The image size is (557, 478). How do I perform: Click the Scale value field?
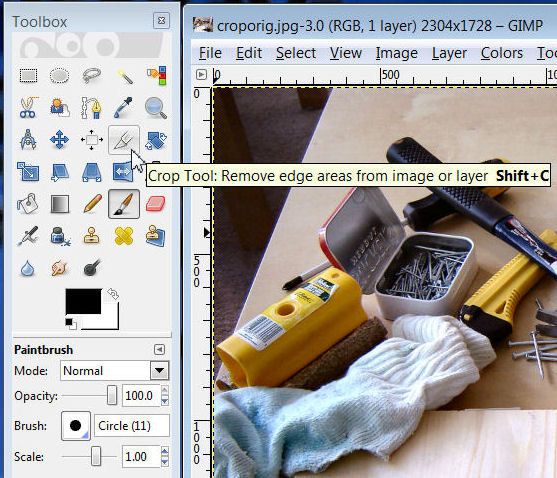click(141, 456)
